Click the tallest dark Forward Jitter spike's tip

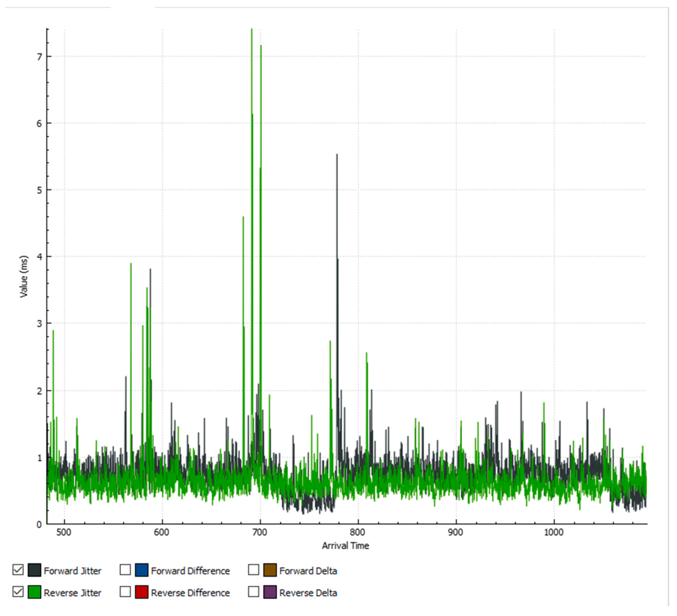[x=337, y=155]
